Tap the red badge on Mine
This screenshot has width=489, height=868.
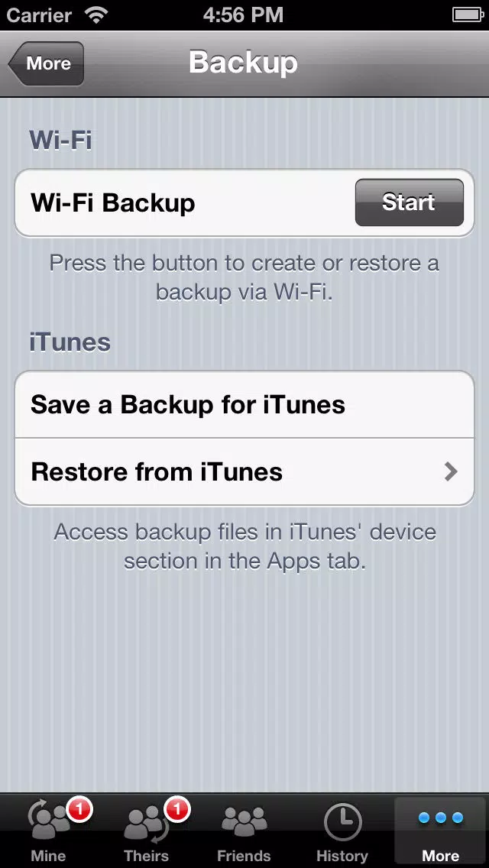tap(79, 810)
